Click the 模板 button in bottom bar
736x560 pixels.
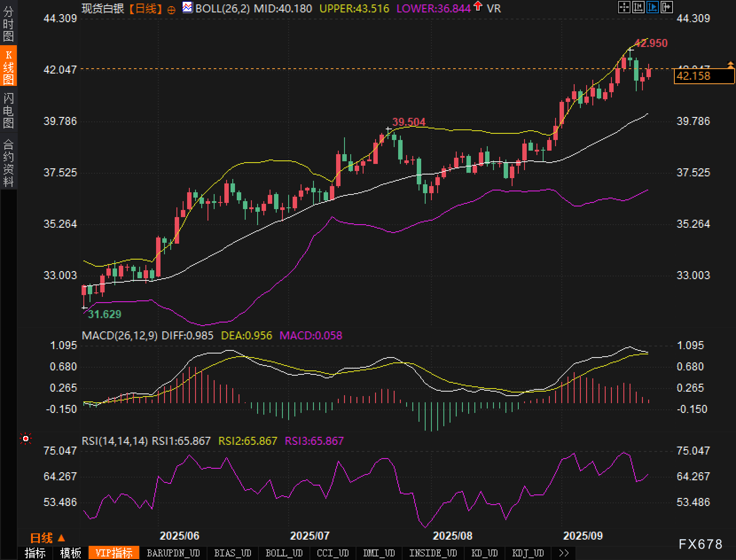coord(70,553)
